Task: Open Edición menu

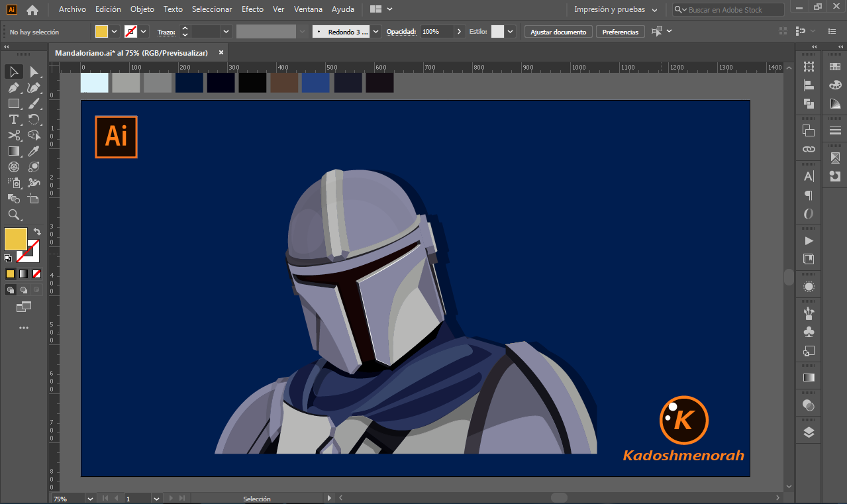Action: pos(108,9)
